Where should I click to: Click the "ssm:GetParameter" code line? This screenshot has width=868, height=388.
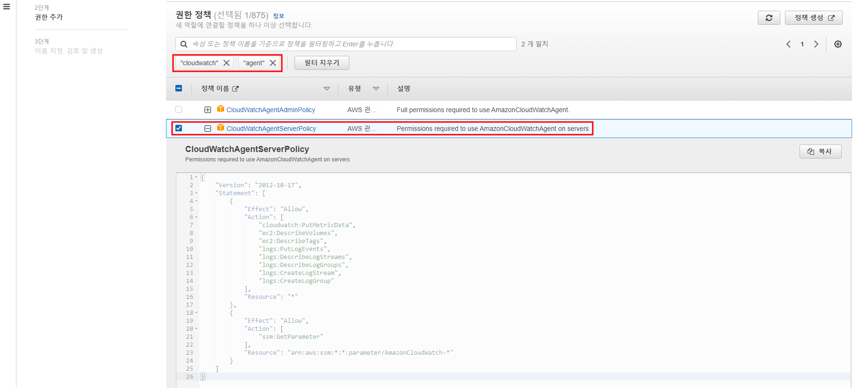pos(291,337)
